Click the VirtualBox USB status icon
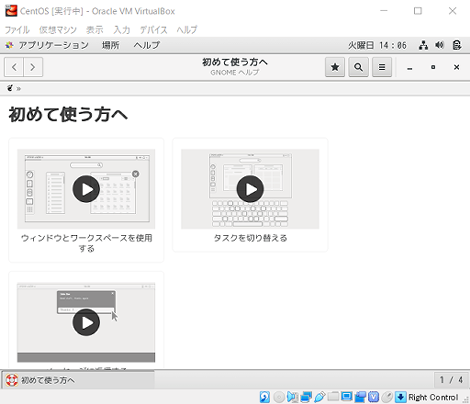Screen dimensions: 470x404 pos(319,397)
